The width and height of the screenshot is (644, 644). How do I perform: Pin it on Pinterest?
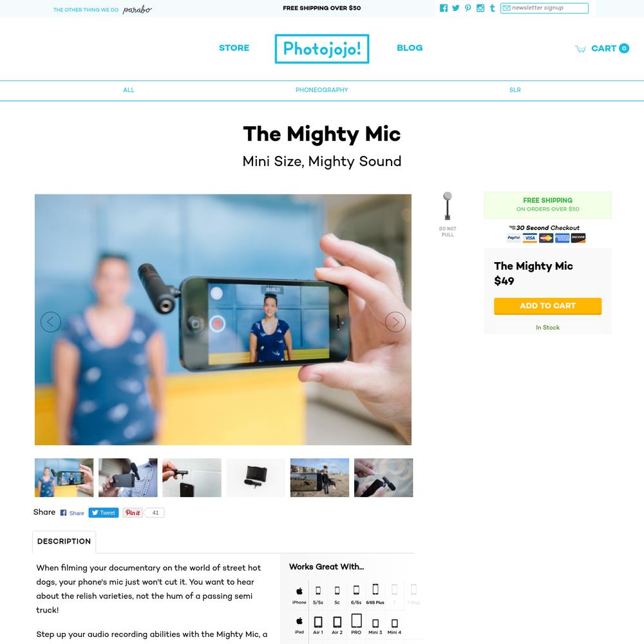point(133,513)
